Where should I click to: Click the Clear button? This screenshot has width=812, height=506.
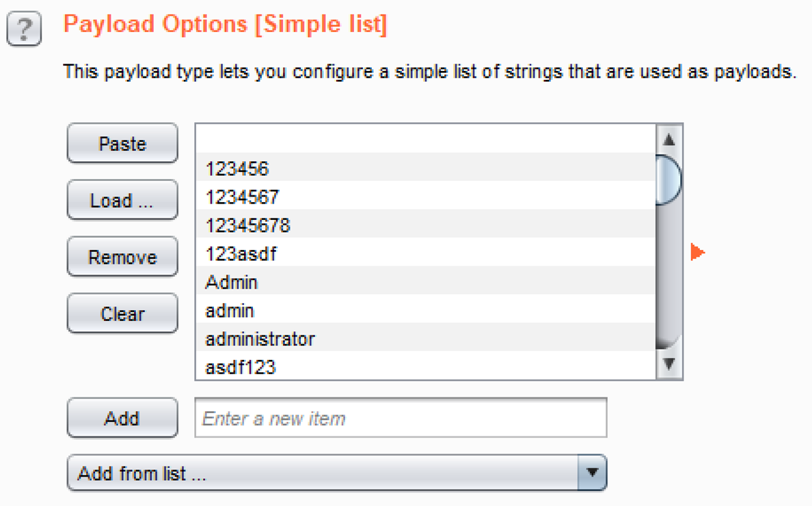122,313
